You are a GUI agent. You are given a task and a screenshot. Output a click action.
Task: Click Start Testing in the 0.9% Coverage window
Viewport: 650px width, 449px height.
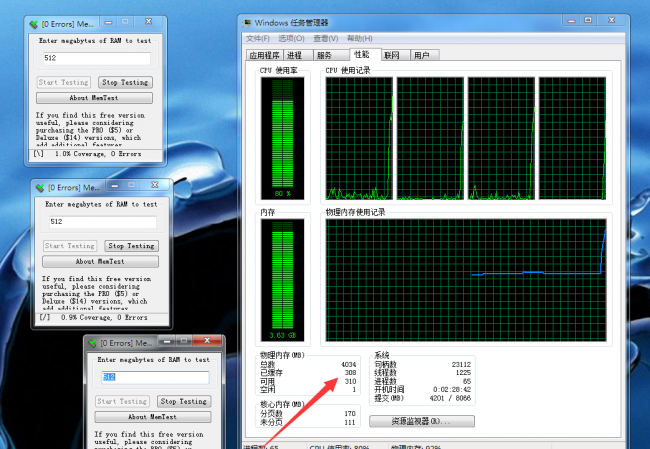point(70,246)
